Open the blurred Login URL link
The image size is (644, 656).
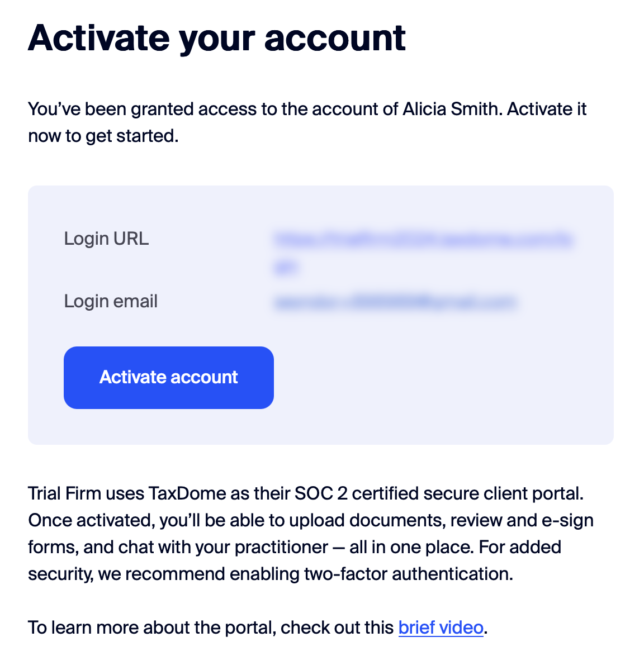tap(423, 240)
